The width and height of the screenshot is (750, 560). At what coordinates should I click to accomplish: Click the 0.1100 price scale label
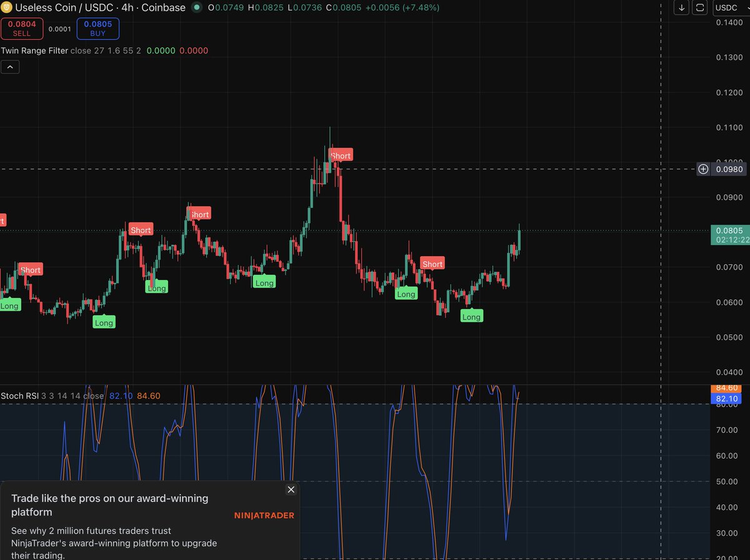(x=729, y=127)
